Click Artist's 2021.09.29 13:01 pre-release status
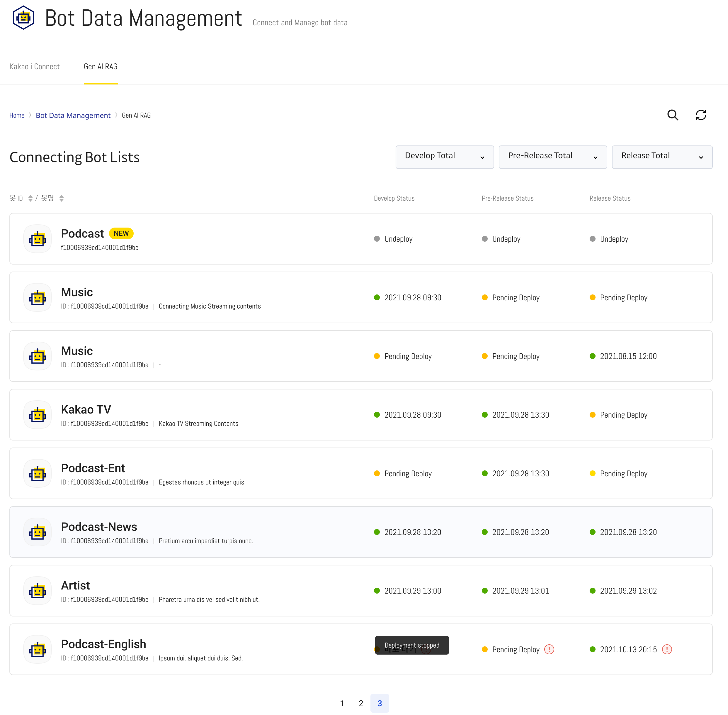The width and height of the screenshot is (728, 715). (x=515, y=590)
